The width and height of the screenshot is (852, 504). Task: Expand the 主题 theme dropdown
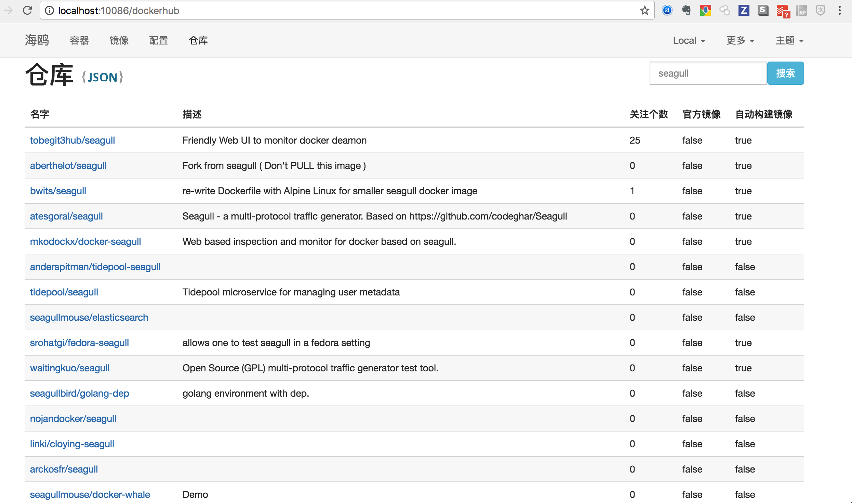coord(789,40)
